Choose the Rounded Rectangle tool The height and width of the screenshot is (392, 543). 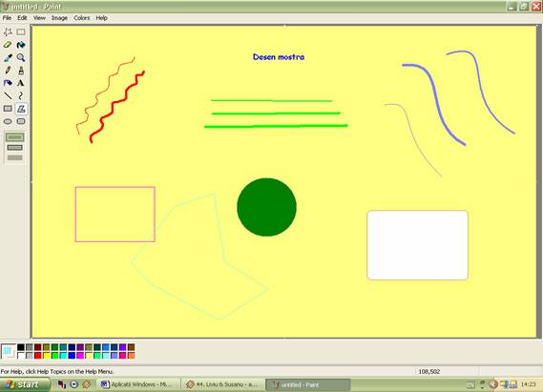pyautogui.click(x=21, y=121)
